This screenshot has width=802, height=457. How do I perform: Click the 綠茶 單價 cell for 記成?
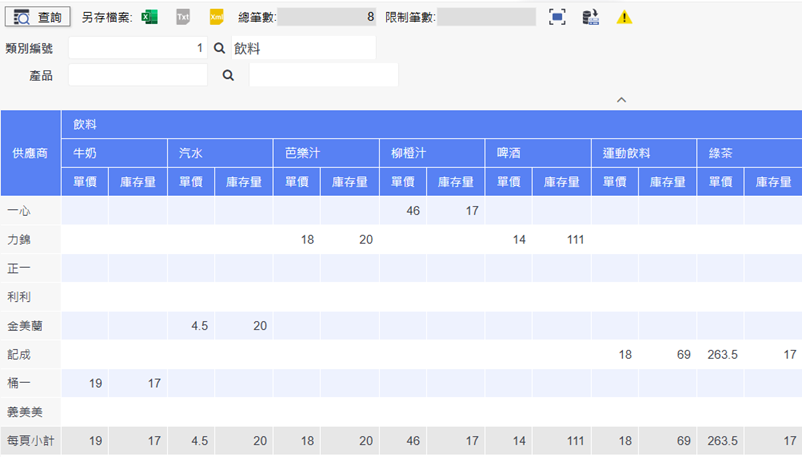720,354
